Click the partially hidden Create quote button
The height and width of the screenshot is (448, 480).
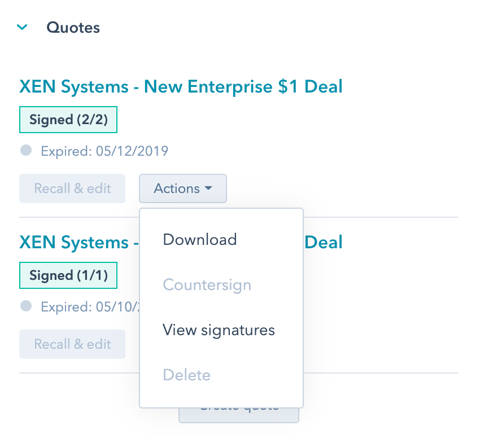pyautogui.click(x=238, y=415)
